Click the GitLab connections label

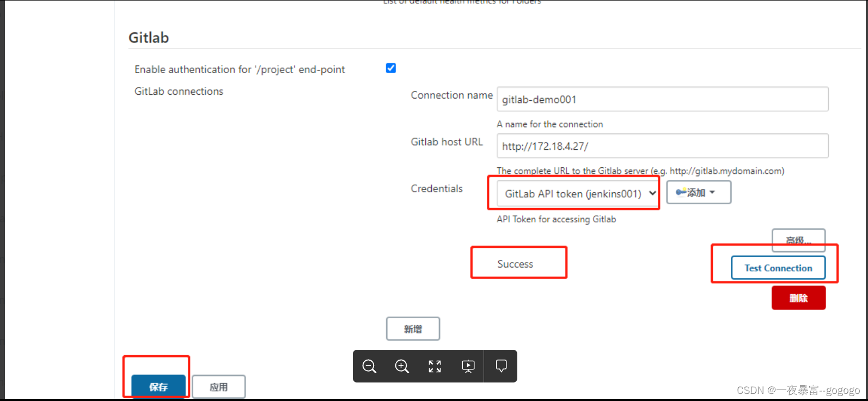pos(179,92)
